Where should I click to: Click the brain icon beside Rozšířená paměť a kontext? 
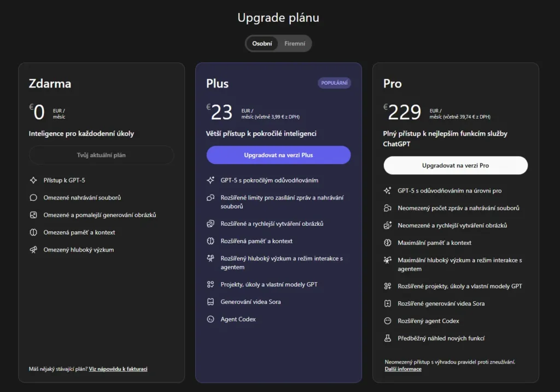(211, 241)
